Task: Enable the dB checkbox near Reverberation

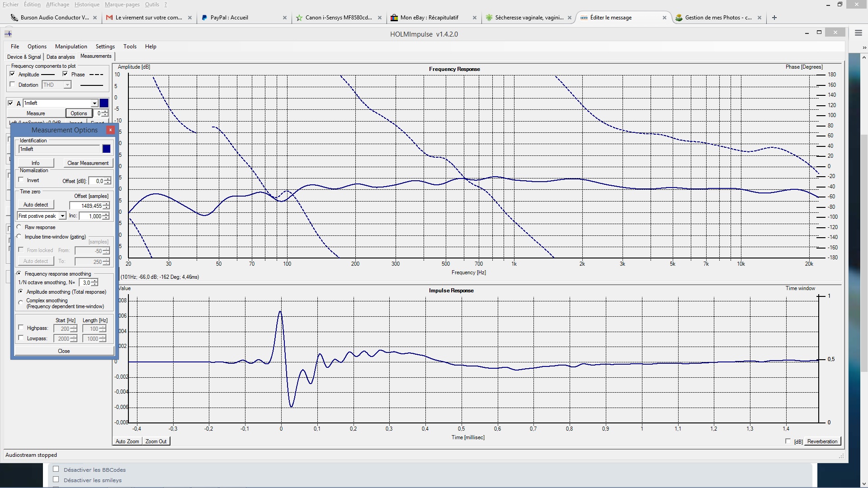Action: (x=788, y=441)
